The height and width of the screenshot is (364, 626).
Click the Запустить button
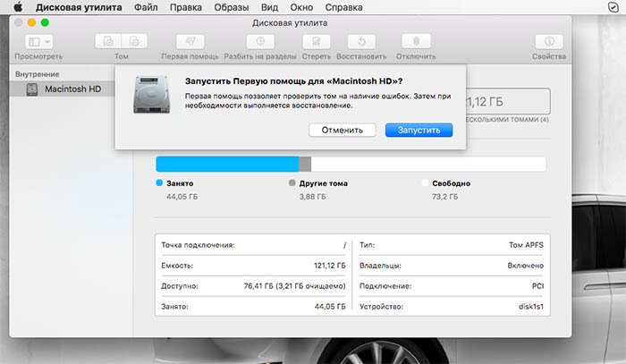tap(419, 130)
